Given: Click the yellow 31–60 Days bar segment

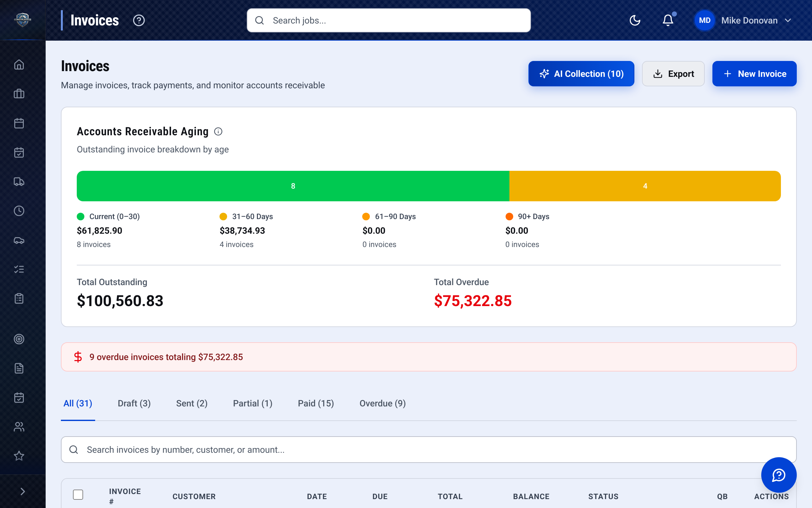Looking at the screenshot, I should point(645,186).
